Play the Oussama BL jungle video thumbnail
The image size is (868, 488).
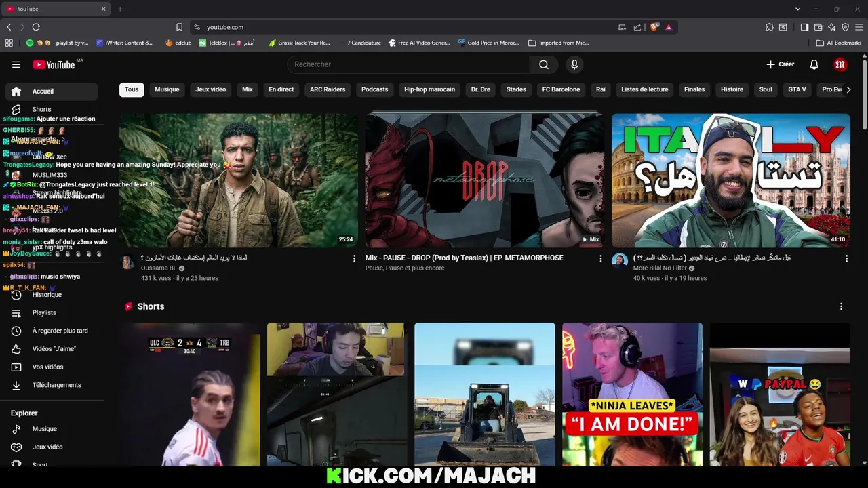(x=239, y=180)
